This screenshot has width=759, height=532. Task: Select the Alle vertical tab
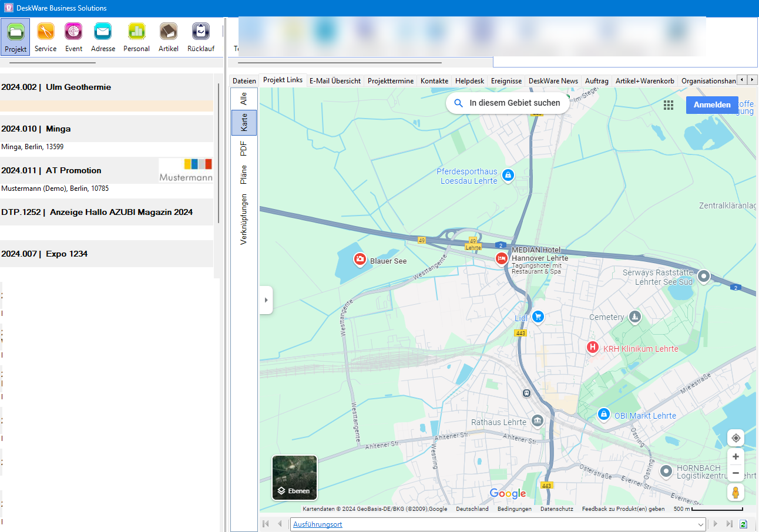coord(244,99)
